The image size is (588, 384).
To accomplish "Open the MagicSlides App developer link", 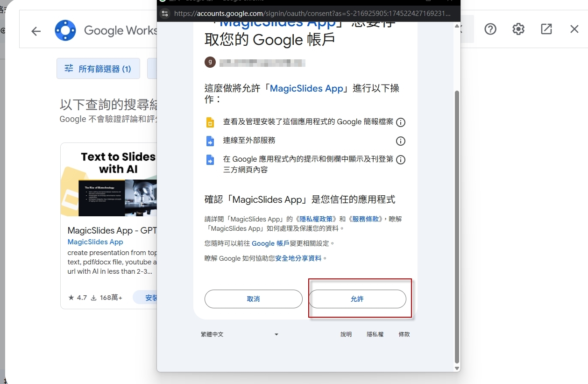I will tap(95, 242).
